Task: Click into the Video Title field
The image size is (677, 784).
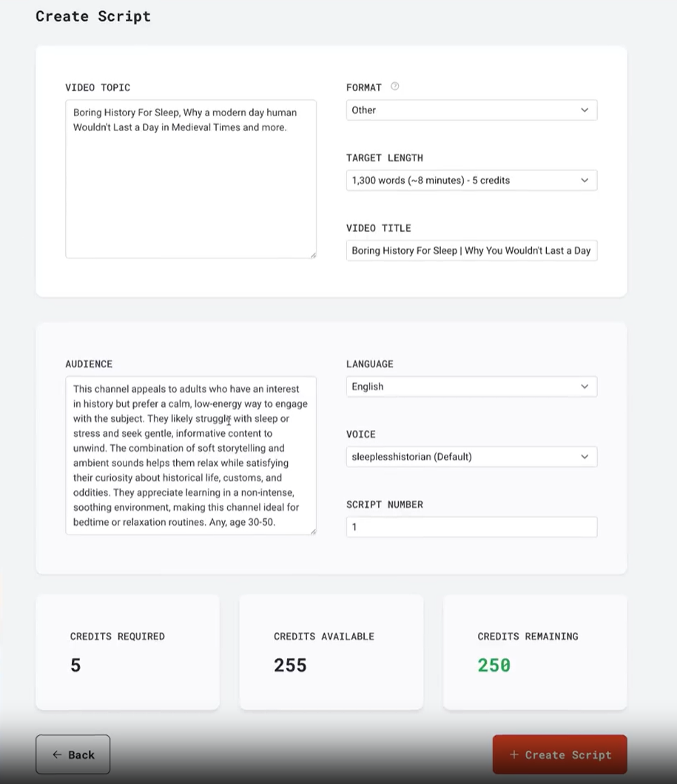Action: pyautogui.click(x=471, y=250)
